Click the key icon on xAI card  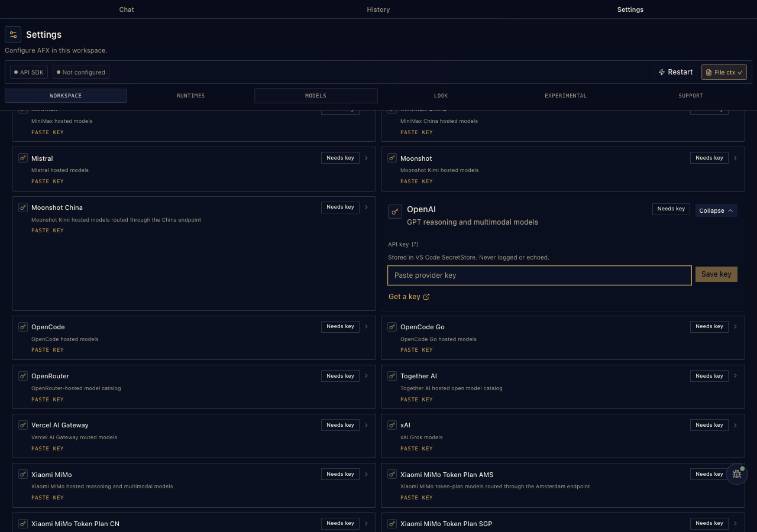392,425
